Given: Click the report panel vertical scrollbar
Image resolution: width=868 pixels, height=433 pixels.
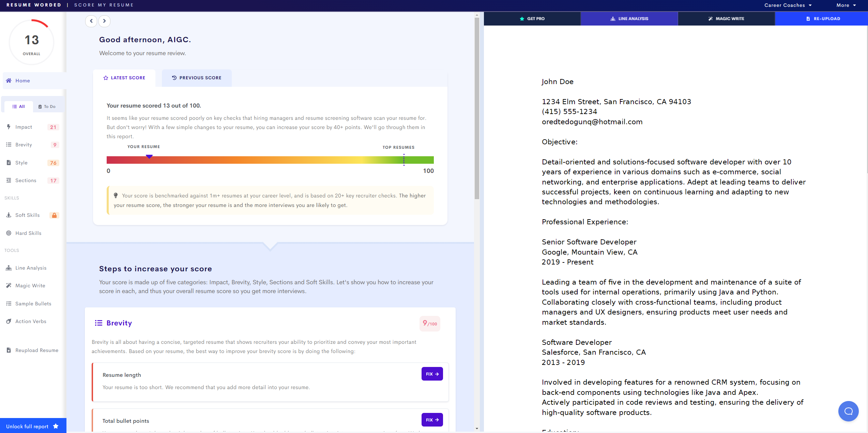Looking at the screenshot, I should (x=477, y=109).
